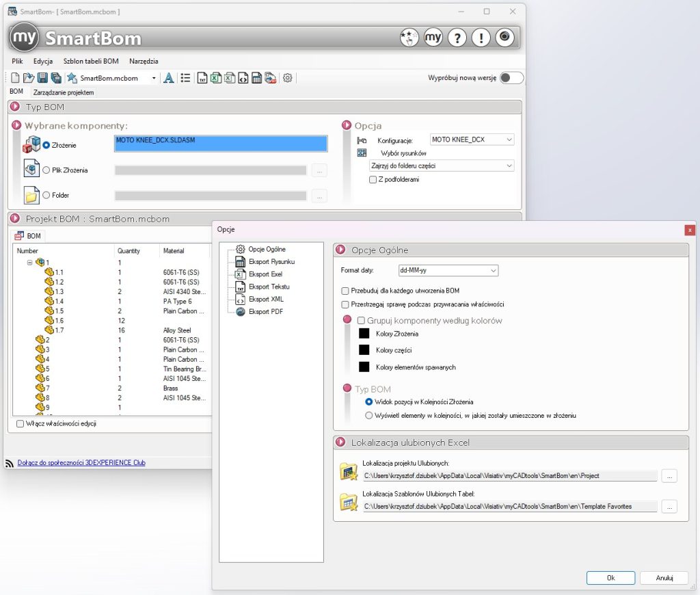700x595 pixels.
Task: Toggle the 'Wypróbuj nową wersję' switch
Action: [x=511, y=78]
